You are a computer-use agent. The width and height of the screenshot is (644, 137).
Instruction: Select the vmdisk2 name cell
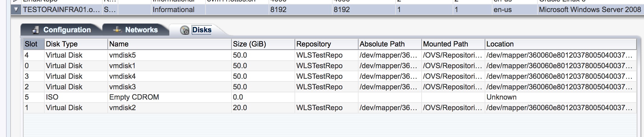pyautogui.click(x=170, y=108)
